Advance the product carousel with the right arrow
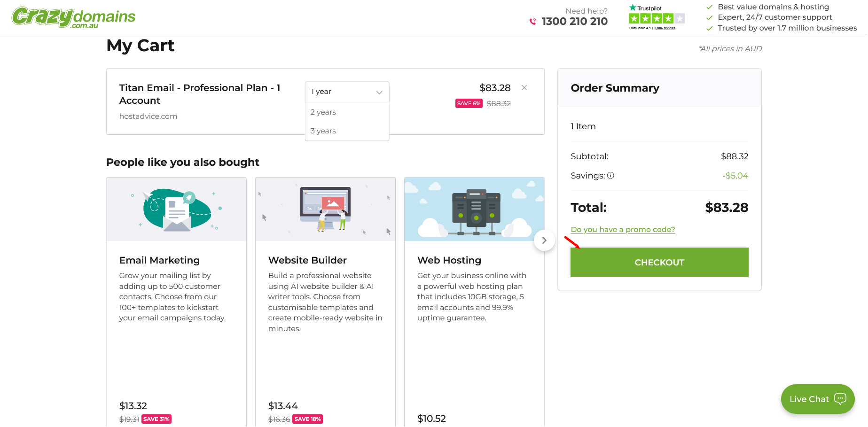 pos(544,240)
